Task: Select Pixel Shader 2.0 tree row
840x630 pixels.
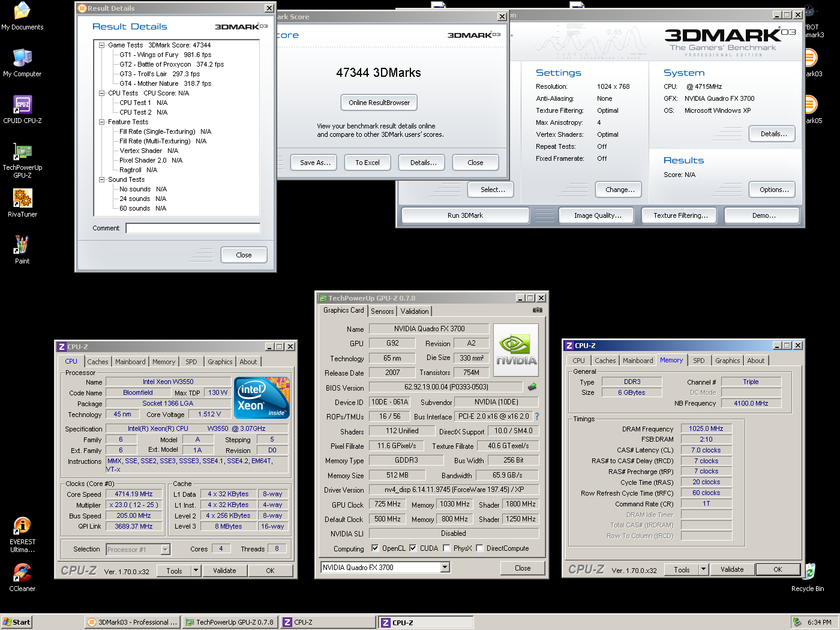Action: [x=151, y=160]
